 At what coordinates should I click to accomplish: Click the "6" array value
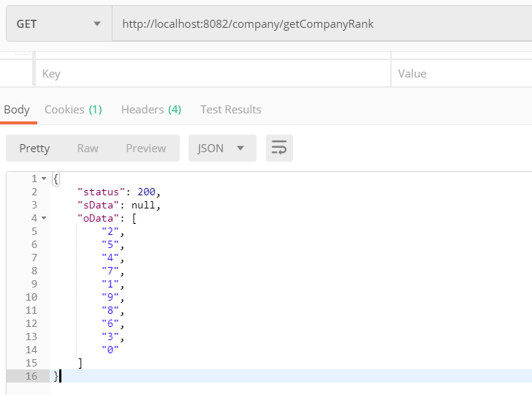point(110,323)
